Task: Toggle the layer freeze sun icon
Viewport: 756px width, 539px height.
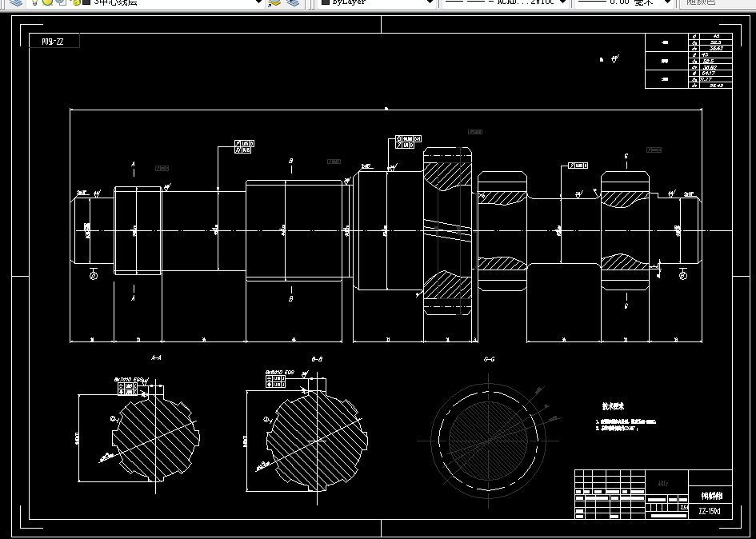Action: [47, 2]
